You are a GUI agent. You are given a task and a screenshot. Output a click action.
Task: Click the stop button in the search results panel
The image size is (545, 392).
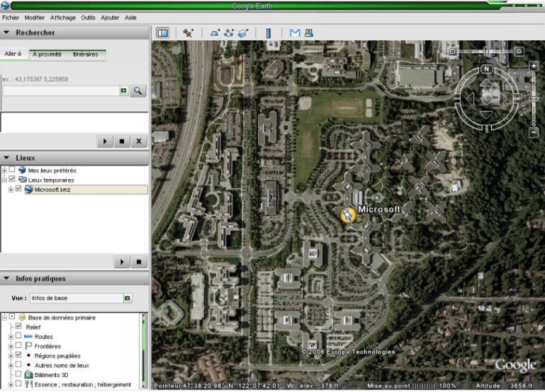point(122,141)
